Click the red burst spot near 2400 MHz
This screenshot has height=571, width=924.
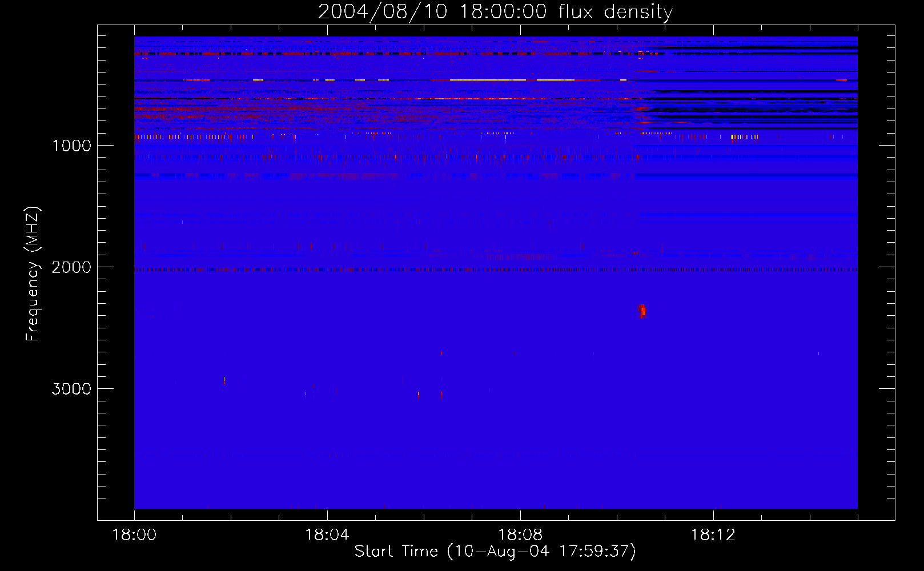tap(642, 311)
